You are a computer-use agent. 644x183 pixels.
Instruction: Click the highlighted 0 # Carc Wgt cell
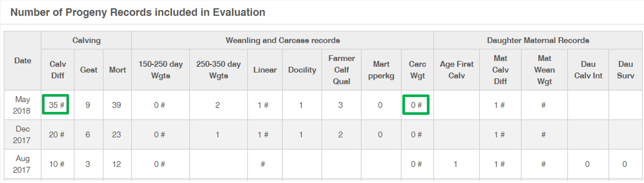pyautogui.click(x=416, y=105)
